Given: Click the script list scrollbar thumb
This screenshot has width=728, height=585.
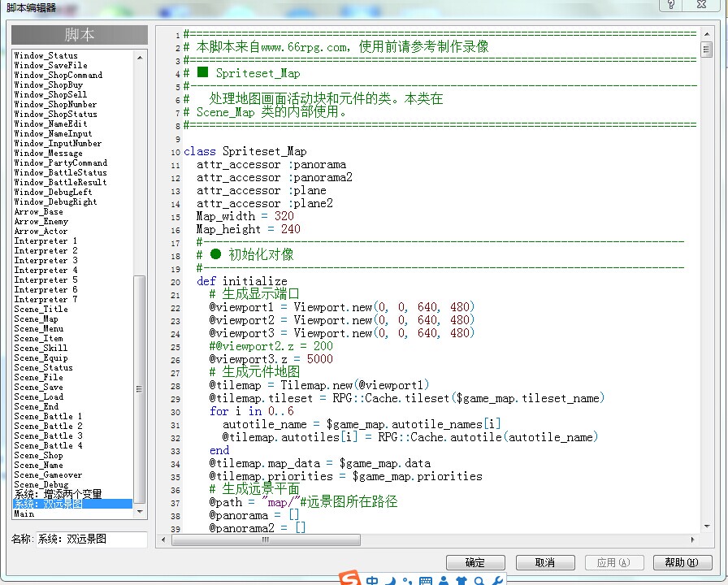Looking at the screenshot, I should point(139,389).
